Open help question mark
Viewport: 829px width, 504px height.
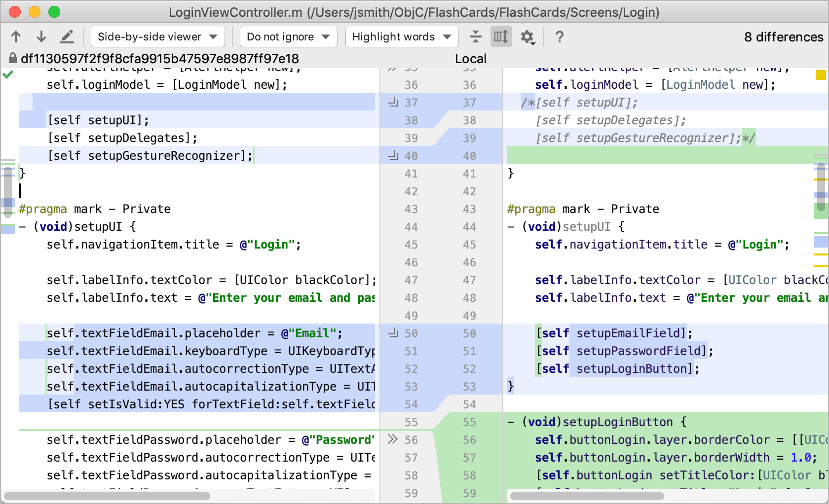click(x=559, y=36)
